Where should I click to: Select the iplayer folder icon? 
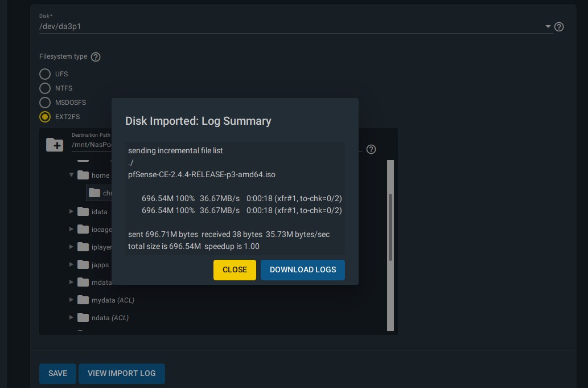[x=83, y=247]
